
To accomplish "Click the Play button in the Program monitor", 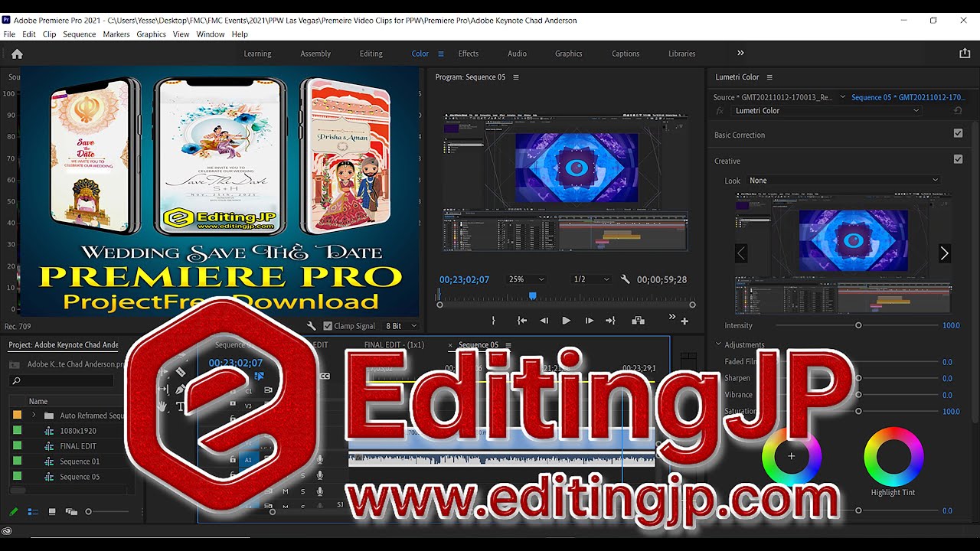I will pyautogui.click(x=566, y=321).
